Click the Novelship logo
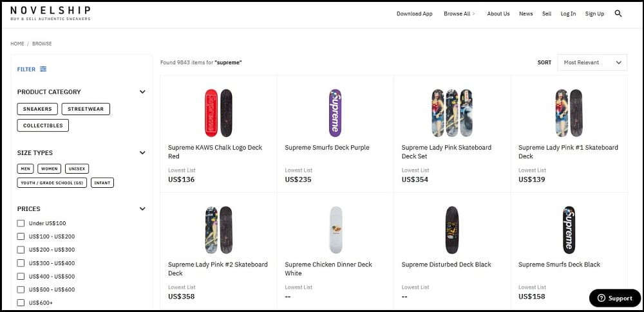The width and height of the screenshot is (644, 312). [x=50, y=13]
